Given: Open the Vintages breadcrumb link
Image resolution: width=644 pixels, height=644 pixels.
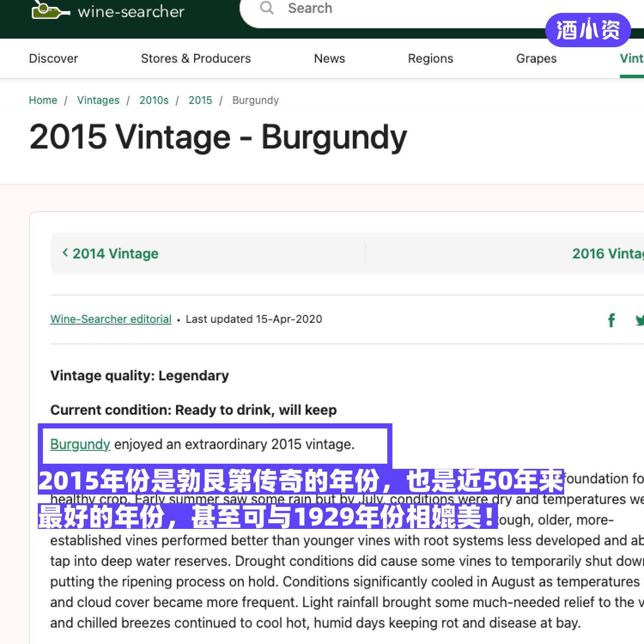Looking at the screenshot, I should point(98,100).
